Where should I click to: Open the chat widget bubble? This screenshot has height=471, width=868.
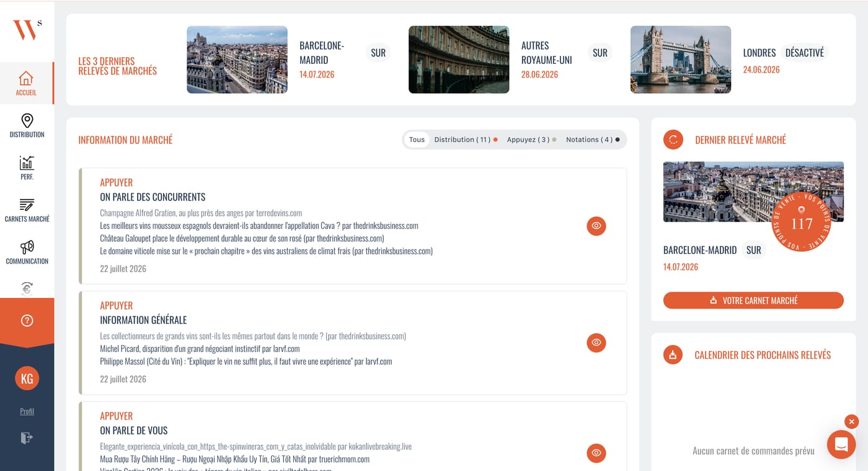pyautogui.click(x=841, y=444)
